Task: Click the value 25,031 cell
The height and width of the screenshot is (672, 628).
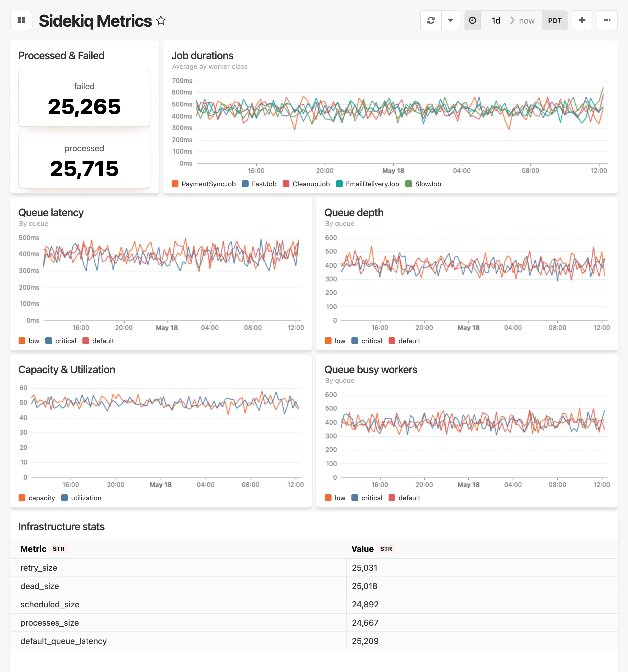Action: [482, 568]
